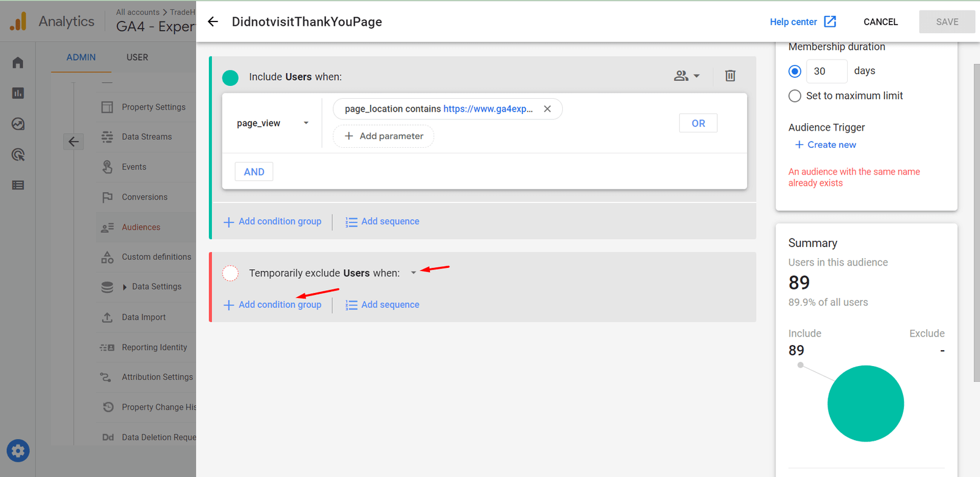Collapse the admin column with arrow button
Screen dimensions: 980x477
click(73, 142)
